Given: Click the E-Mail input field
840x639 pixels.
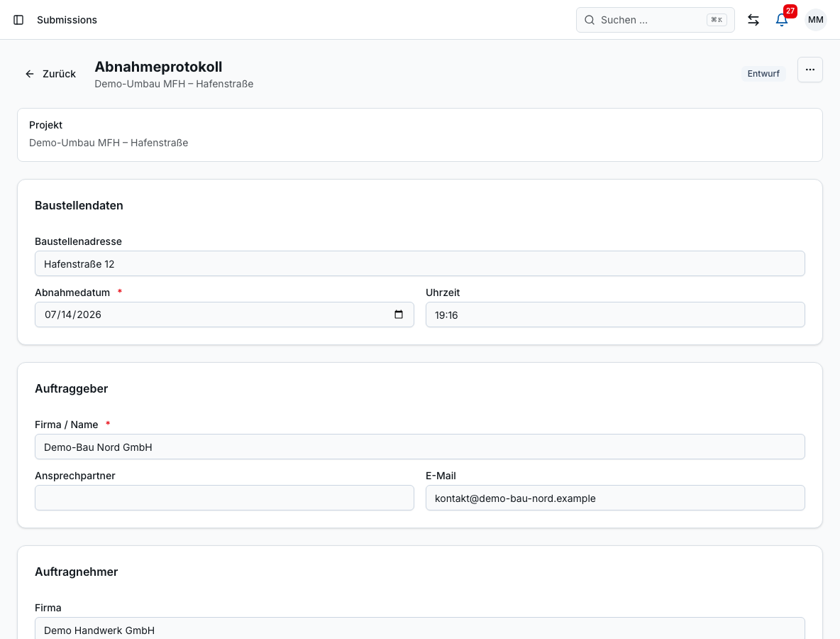Looking at the screenshot, I should click(x=615, y=498).
